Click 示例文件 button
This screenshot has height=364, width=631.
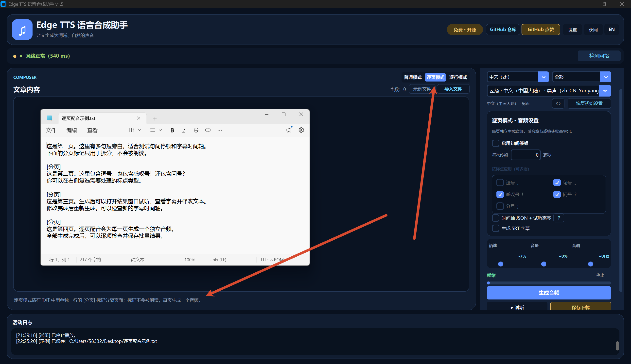tap(422, 89)
